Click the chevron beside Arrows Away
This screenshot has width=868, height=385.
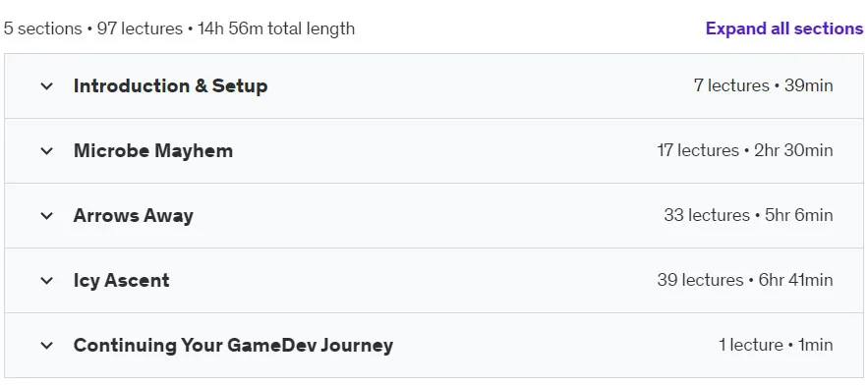[47, 216]
